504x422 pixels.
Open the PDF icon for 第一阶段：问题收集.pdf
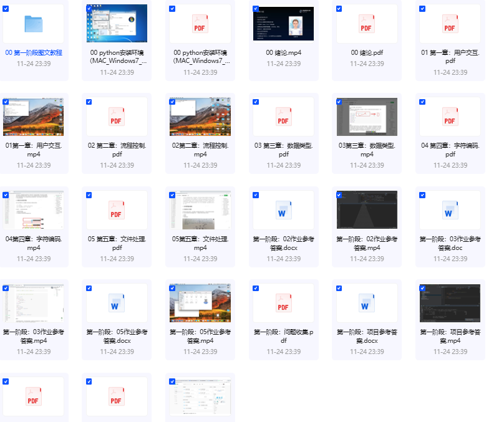click(283, 303)
